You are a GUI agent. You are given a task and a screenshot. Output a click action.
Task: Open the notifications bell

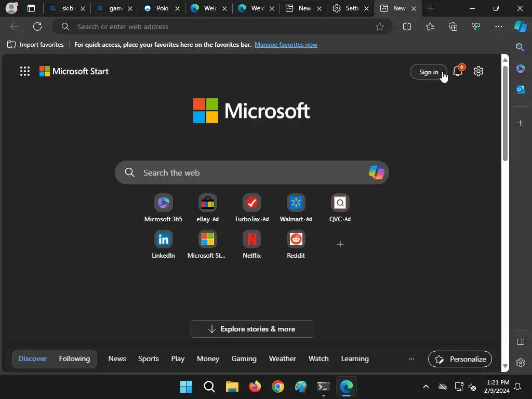click(458, 71)
